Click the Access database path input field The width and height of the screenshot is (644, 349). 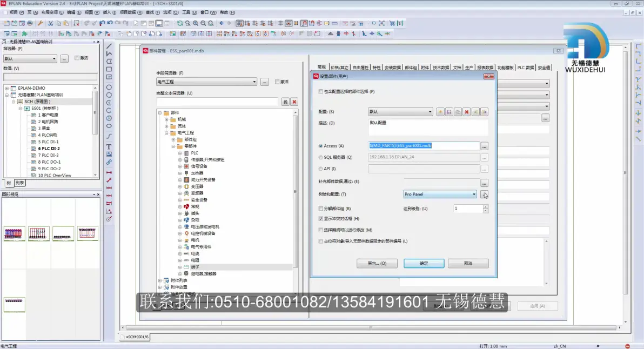[x=424, y=146]
